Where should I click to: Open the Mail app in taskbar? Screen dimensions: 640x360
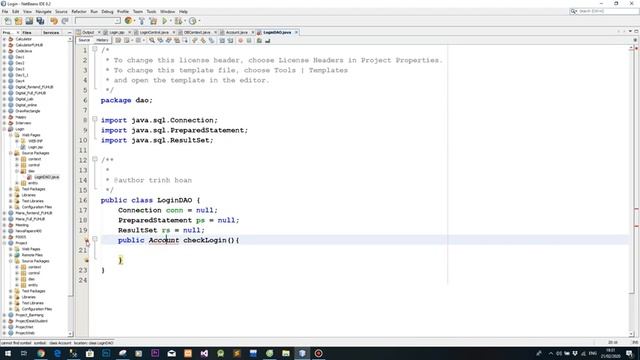[x=171, y=353]
